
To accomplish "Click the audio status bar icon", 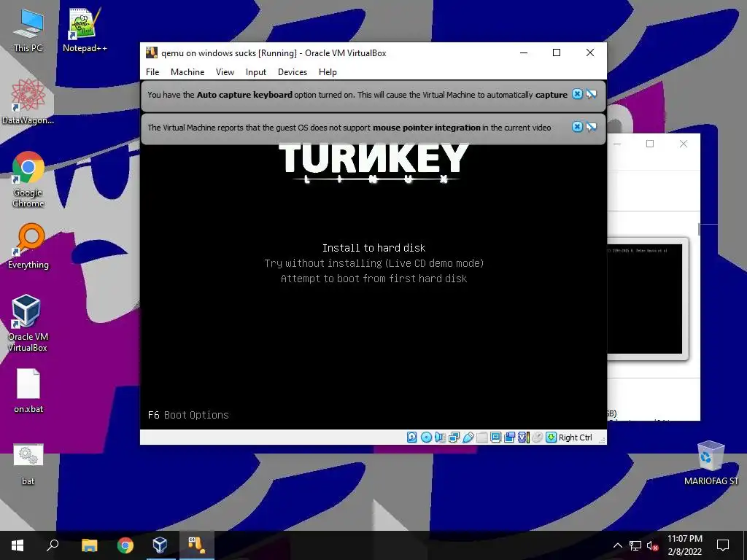I will pyautogui.click(x=440, y=437).
